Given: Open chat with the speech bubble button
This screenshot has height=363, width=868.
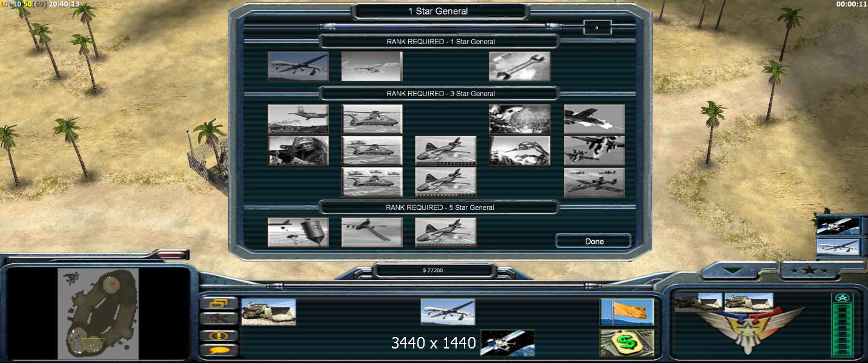Looking at the screenshot, I should tap(219, 350).
